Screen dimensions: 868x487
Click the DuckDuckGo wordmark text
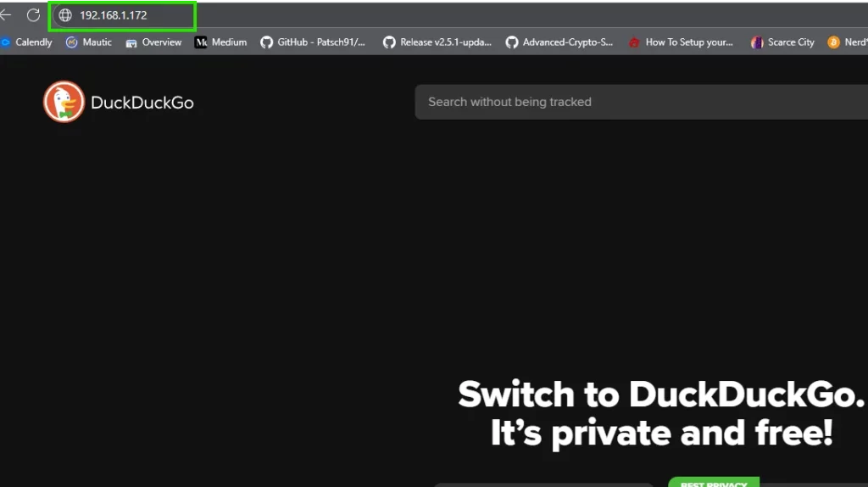point(142,103)
